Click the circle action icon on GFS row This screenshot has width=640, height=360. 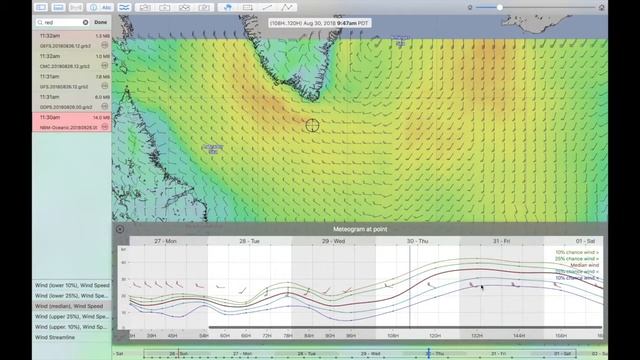(104, 86)
